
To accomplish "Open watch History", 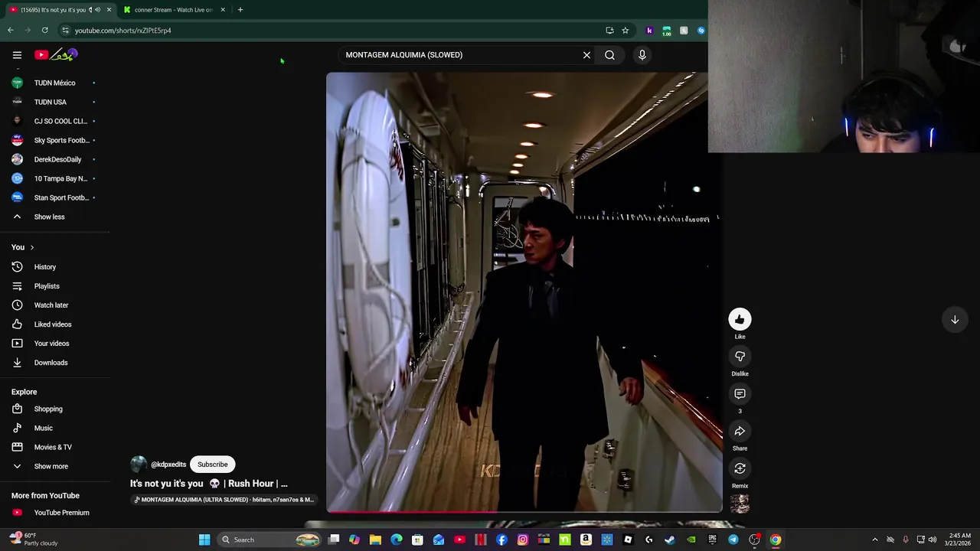I will pos(44,267).
